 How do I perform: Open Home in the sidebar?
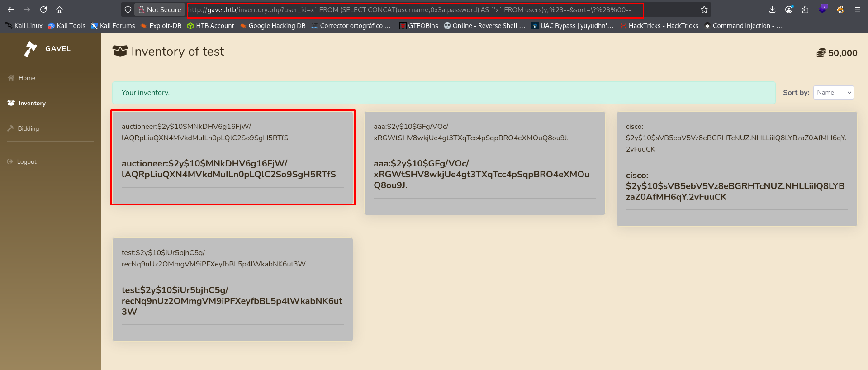click(27, 78)
